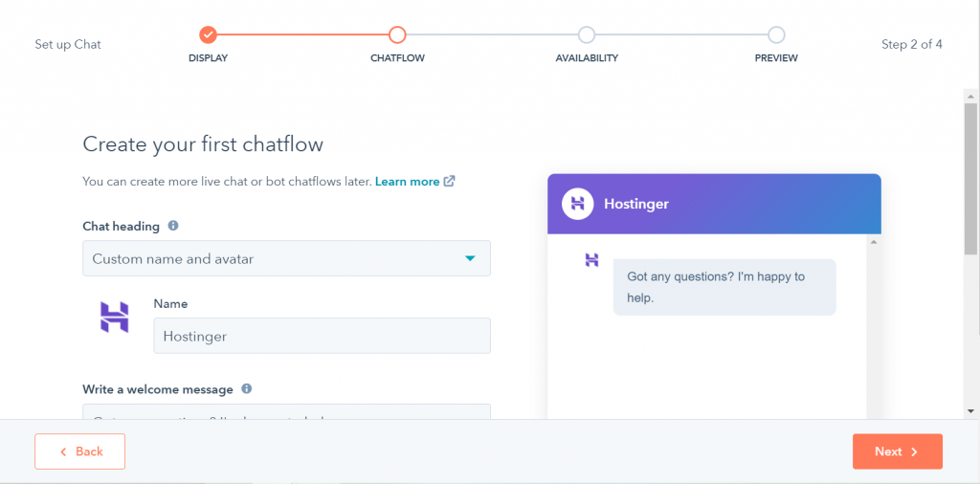This screenshot has height=484, width=980.
Task: Click the Hostinger logo in chat preview header
Action: pyautogui.click(x=577, y=204)
